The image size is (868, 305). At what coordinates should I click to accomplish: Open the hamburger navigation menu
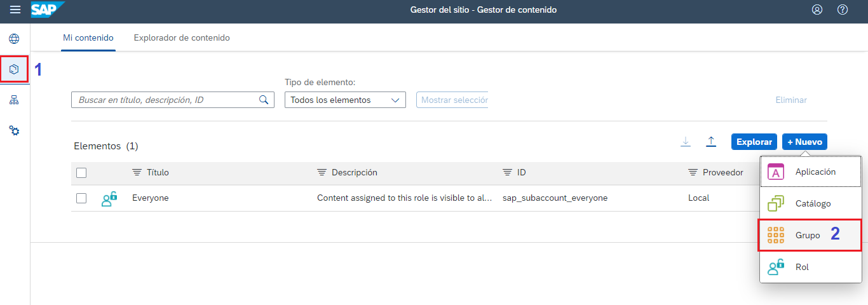[15, 10]
